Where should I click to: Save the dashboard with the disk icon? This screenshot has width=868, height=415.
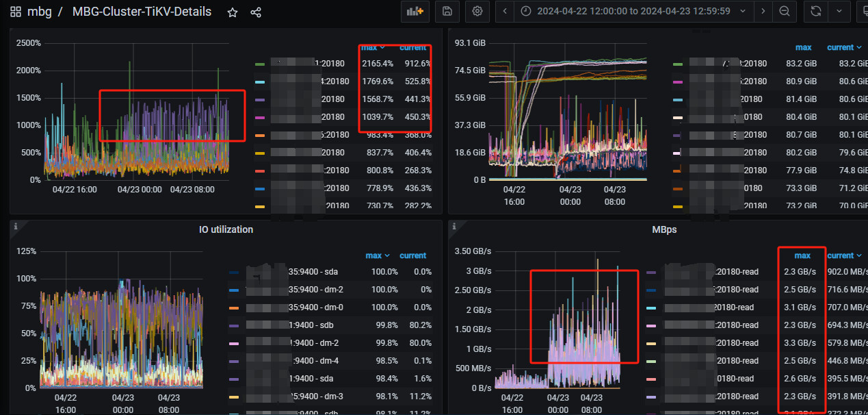(x=447, y=11)
